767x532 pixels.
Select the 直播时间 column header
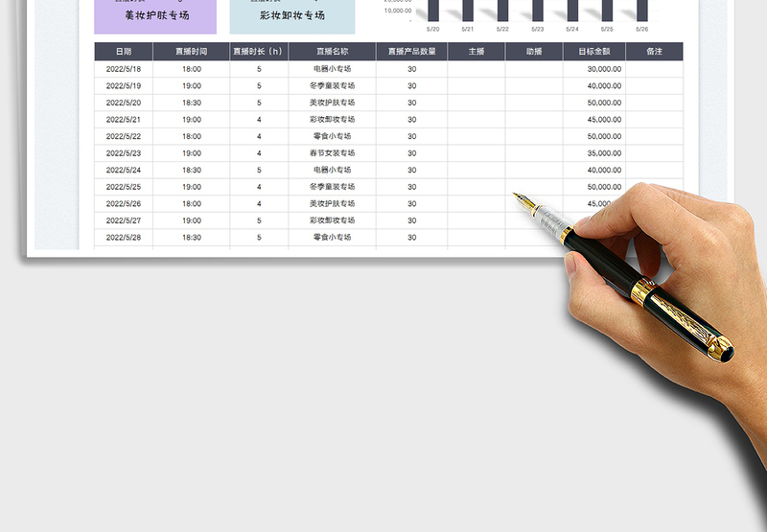coord(191,52)
